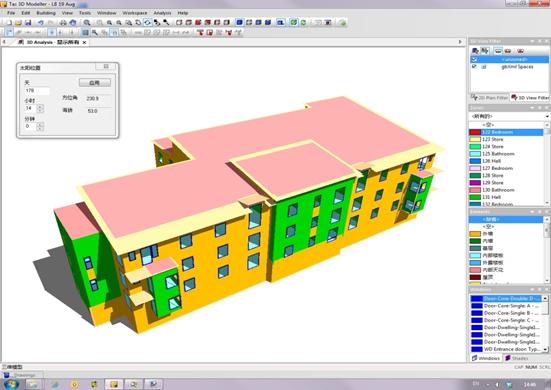This screenshot has height=390, width=551.
Task: Select the red 122 Bedroom color swatch
Action: click(475, 132)
